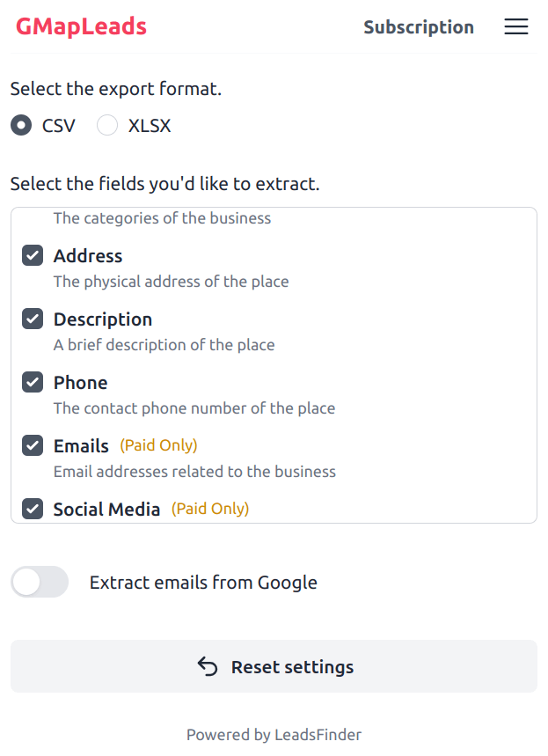The height and width of the screenshot is (756, 548).
Task: Open the hamburger menu
Action: pos(516,27)
